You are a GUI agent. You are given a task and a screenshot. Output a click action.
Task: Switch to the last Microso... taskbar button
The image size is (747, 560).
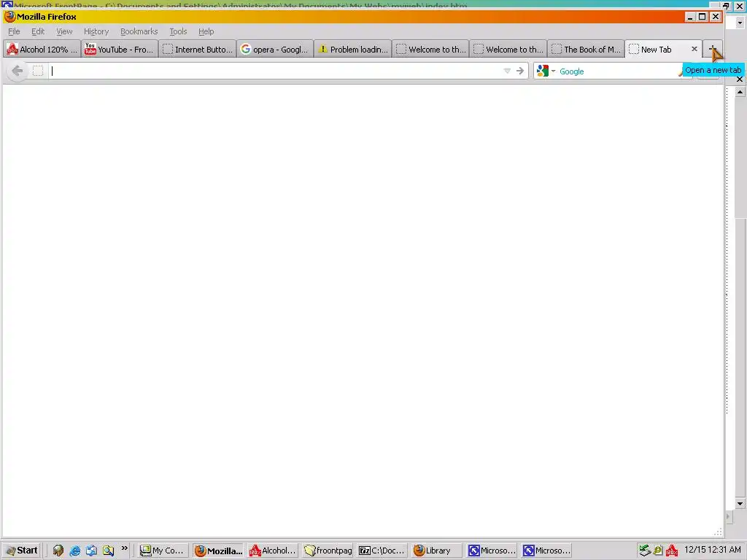coord(546,551)
